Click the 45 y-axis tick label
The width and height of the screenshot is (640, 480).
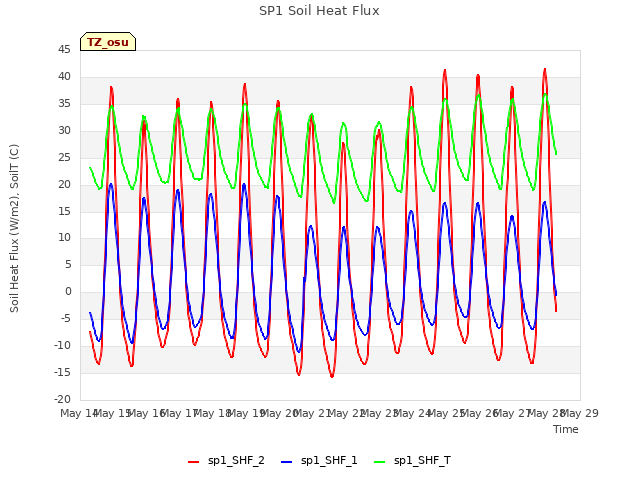[64, 49]
